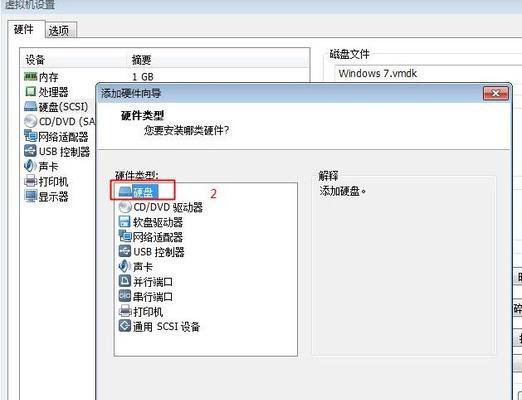This screenshot has width=522, height=400.
Task: Click the processor (处理器) chip icon
Action: pyautogui.click(x=30, y=91)
